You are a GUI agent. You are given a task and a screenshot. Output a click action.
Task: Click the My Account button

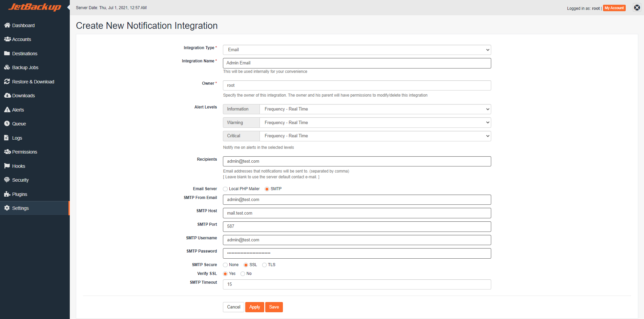614,8
